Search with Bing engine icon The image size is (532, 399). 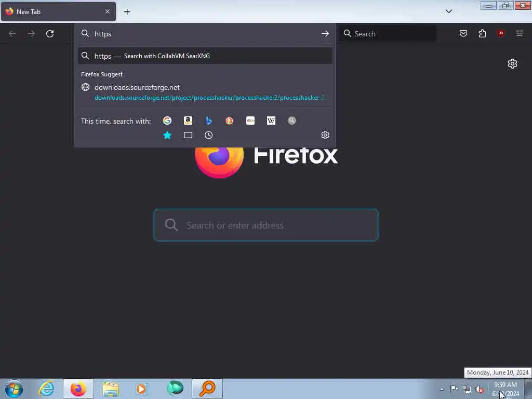pos(209,121)
